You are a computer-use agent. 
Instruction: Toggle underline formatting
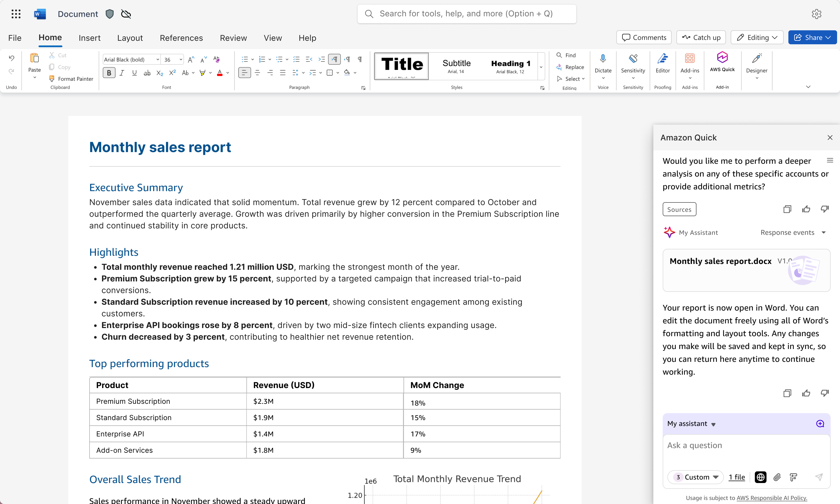pos(134,73)
